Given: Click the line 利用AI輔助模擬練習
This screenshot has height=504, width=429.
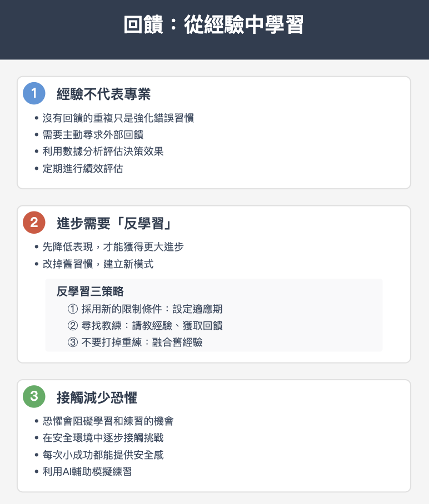Looking at the screenshot, I should [87, 472].
